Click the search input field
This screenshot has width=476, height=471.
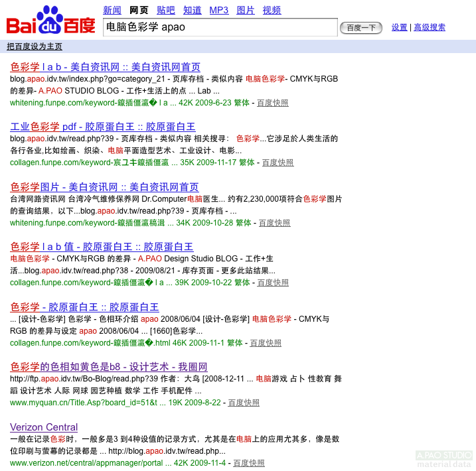220,27
